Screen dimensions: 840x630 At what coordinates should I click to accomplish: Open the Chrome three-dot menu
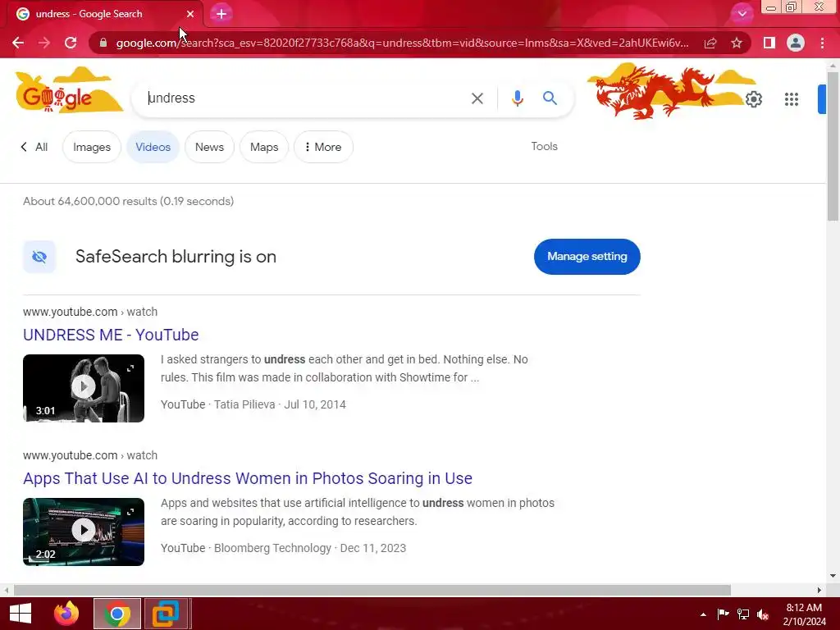[822, 43]
